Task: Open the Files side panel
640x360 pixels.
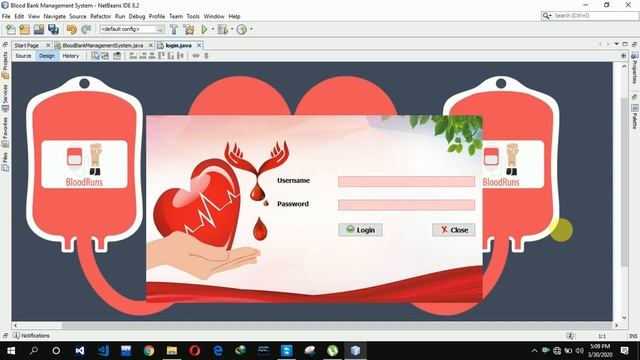Action: pyautogui.click(x=5, y=161)
